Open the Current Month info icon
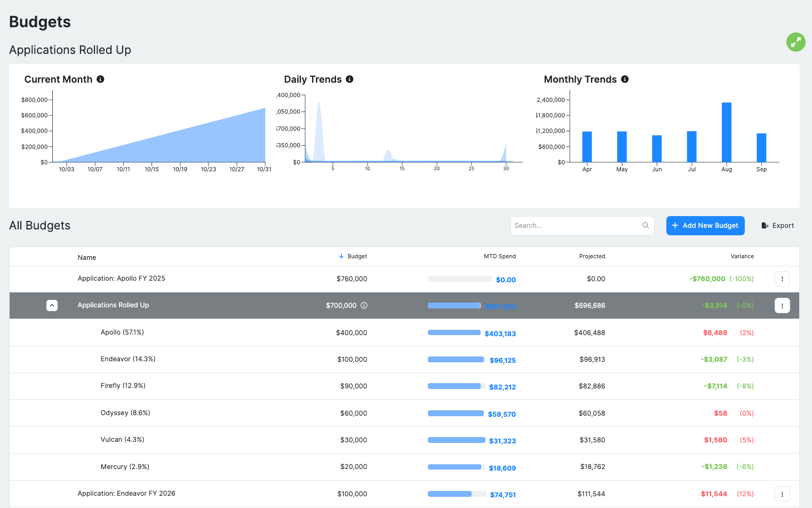 [100, 79]
